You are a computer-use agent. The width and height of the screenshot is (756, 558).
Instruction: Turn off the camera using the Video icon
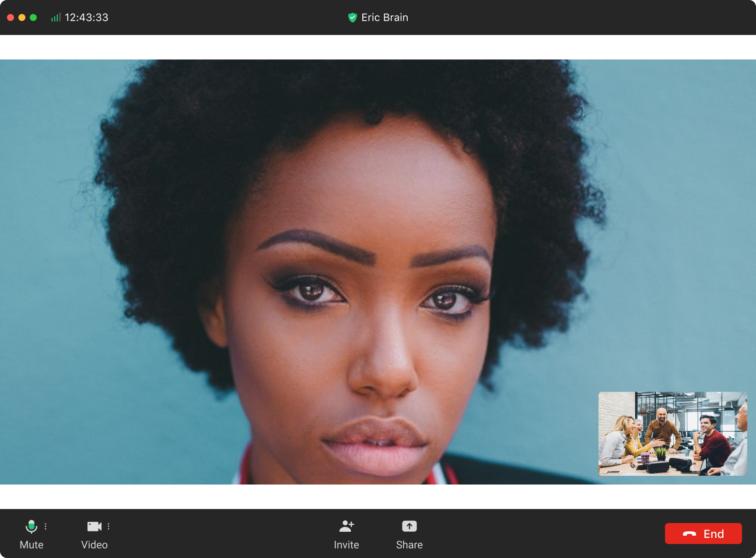click(x=94, y=527)
